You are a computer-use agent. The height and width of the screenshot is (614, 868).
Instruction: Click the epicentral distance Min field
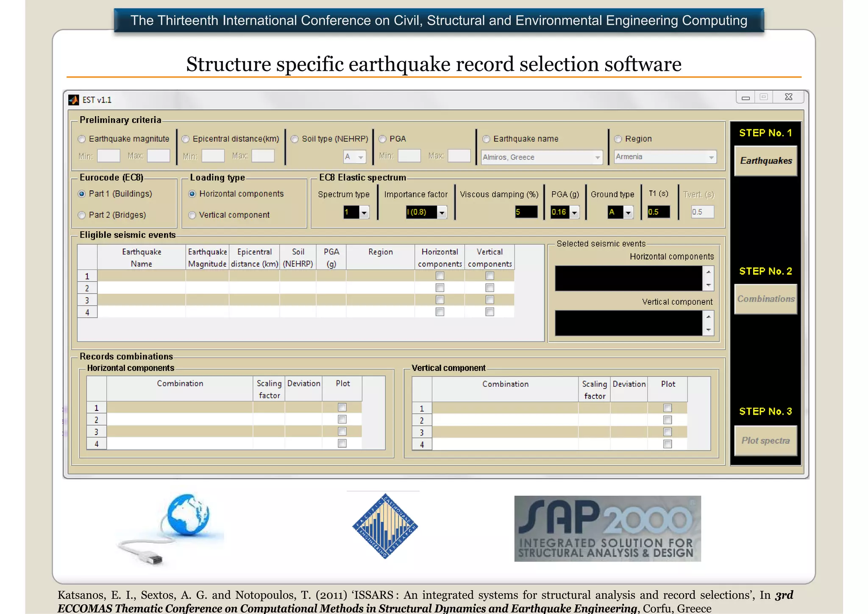pyautogui.click(x=213, y=156)
